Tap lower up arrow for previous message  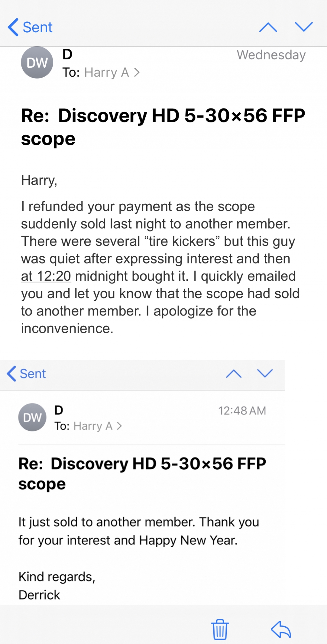[234, 374]
